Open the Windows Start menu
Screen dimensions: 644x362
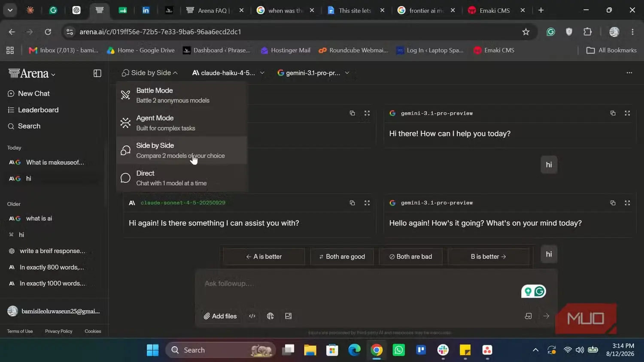tap(152, 350)
